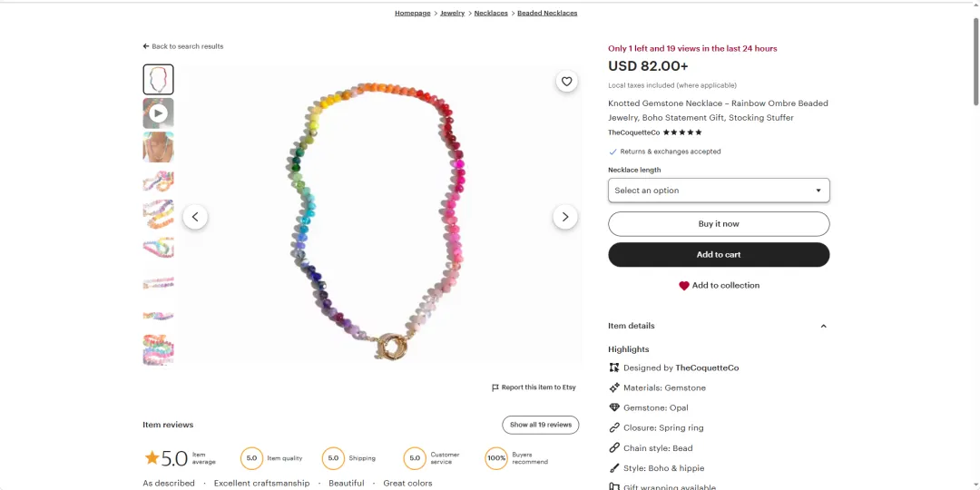Select the first necklace thumbnail
Screen dimensions: 980x490
(158, 80)
